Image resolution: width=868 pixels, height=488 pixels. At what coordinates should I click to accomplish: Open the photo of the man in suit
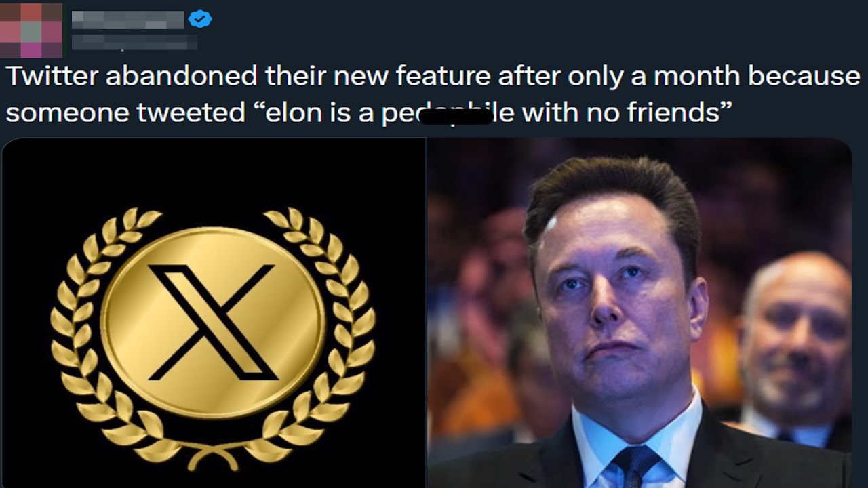click(x=639, y=312)
